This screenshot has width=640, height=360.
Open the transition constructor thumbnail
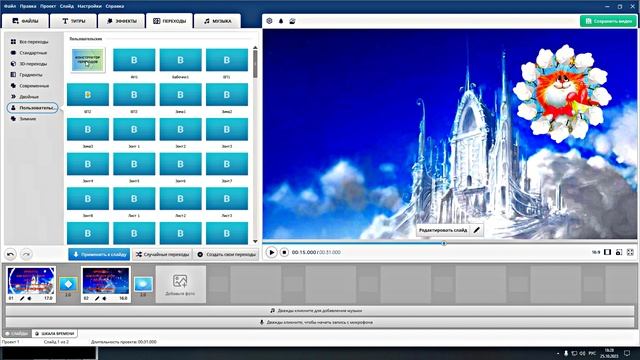(88, 60)
